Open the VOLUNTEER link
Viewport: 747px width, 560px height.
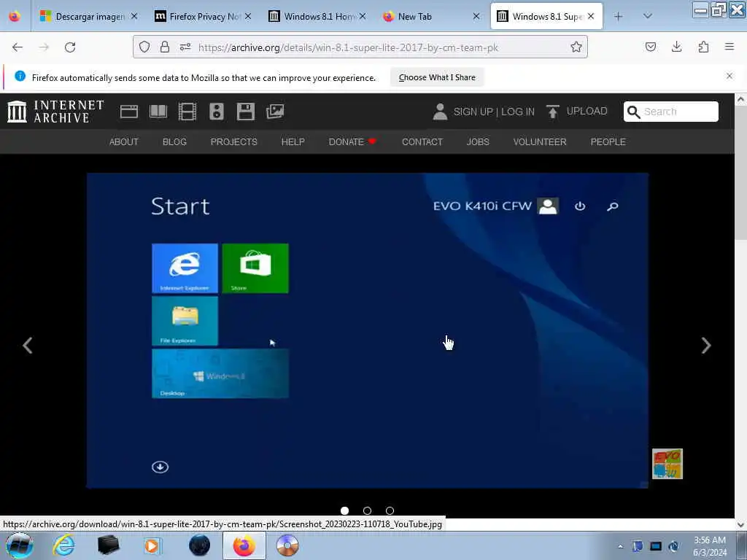[x=540, y=142]
